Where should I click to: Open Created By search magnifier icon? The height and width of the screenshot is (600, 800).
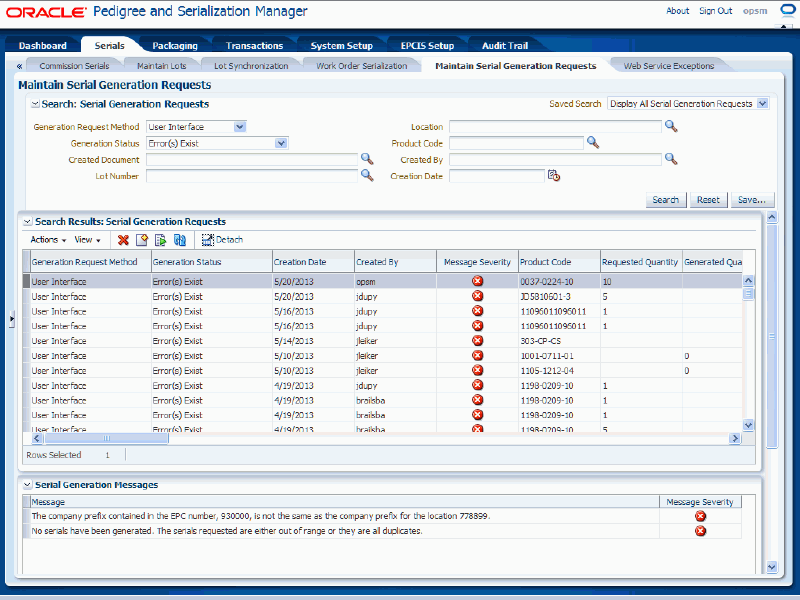coord(671,159)
